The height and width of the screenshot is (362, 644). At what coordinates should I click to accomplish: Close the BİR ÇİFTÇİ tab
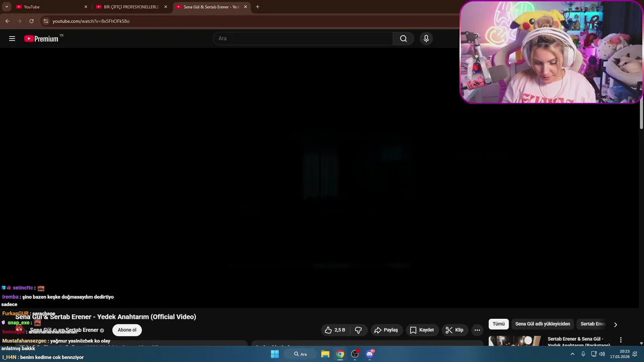(x=166, y=7)
